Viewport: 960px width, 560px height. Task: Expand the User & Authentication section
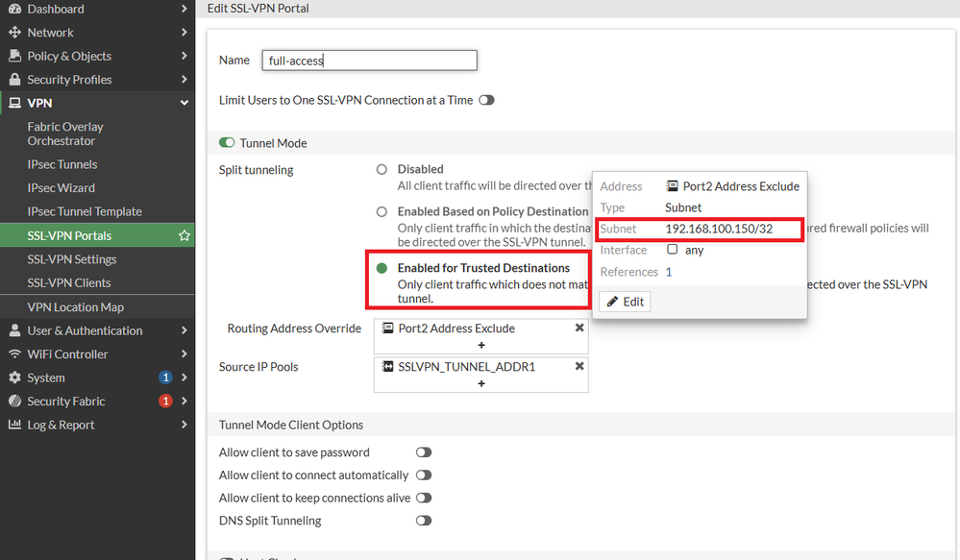(185, 330)
